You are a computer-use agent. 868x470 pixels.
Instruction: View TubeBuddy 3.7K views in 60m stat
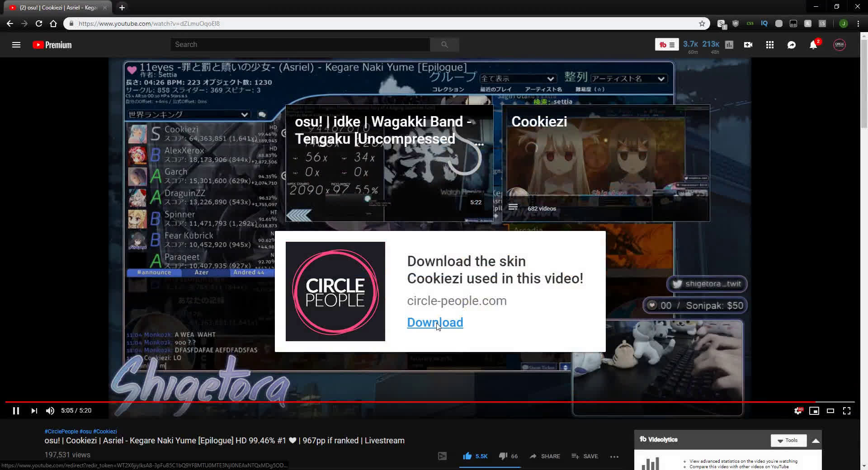pos(691,47)
